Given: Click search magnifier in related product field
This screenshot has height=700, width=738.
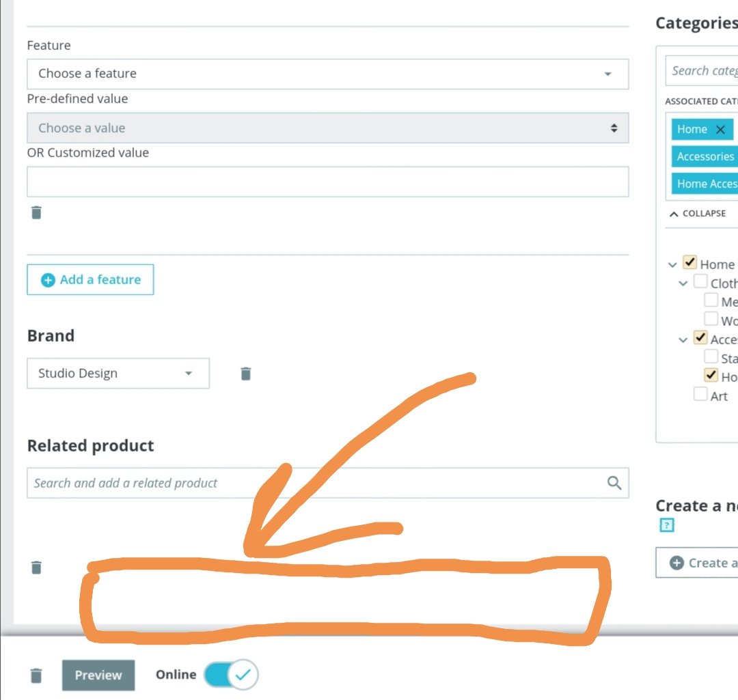Looking at the screenshot, I should coord(614,483).
